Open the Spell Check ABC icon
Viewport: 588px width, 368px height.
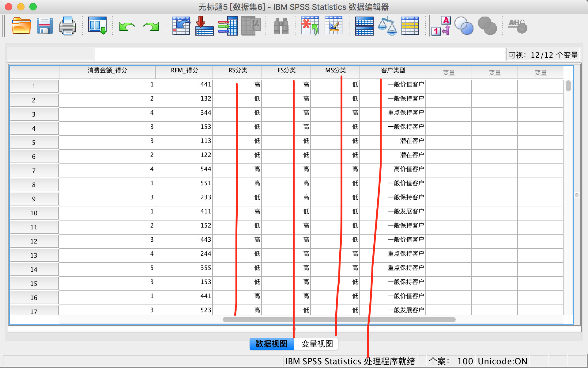[x=517, y=26]
